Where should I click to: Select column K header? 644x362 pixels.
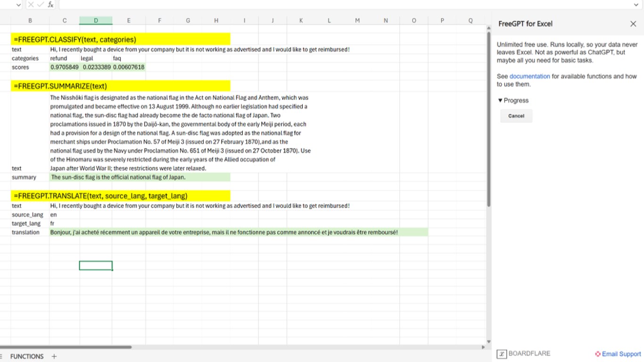[301, 21]
